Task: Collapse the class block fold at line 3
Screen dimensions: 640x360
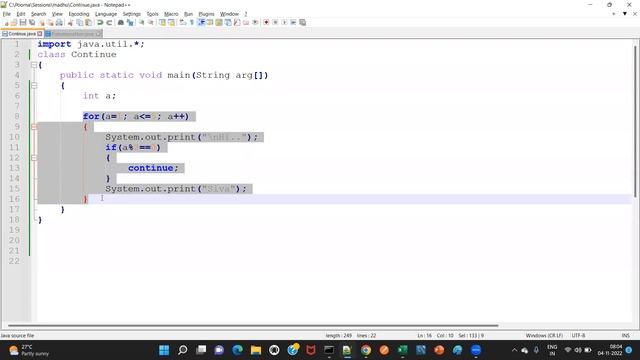Action: [34, 65]
